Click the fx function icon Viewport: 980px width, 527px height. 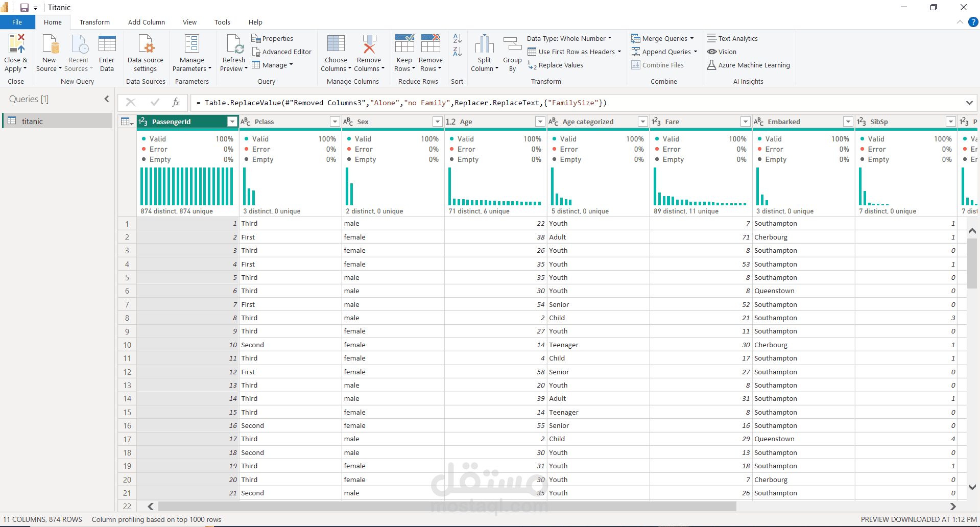click(176, 103)
